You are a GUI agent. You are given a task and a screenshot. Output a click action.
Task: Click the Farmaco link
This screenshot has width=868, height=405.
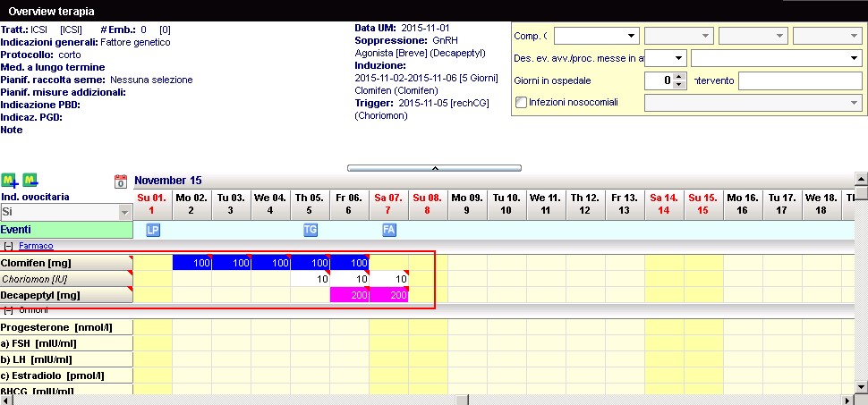(x=36, y=246)
